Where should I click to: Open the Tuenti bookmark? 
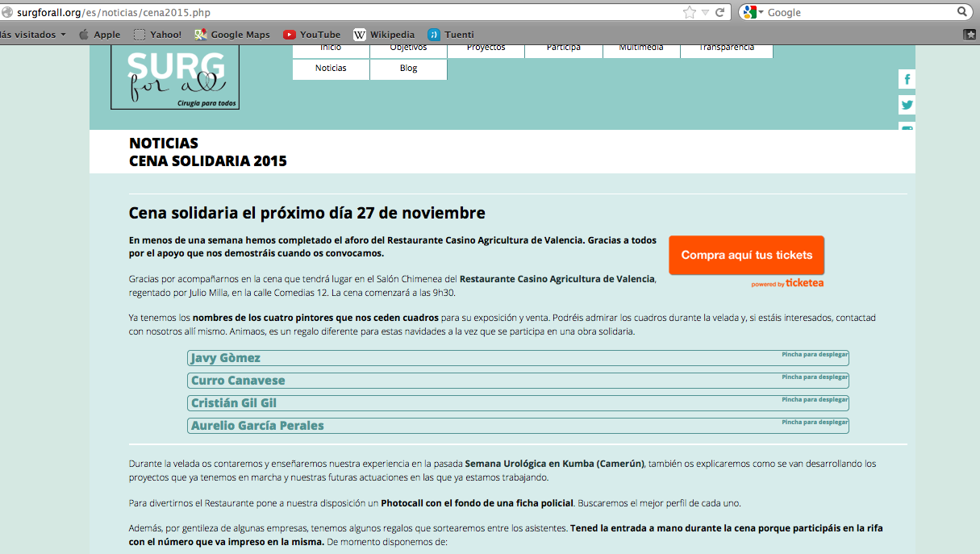(x=451, y=35)
